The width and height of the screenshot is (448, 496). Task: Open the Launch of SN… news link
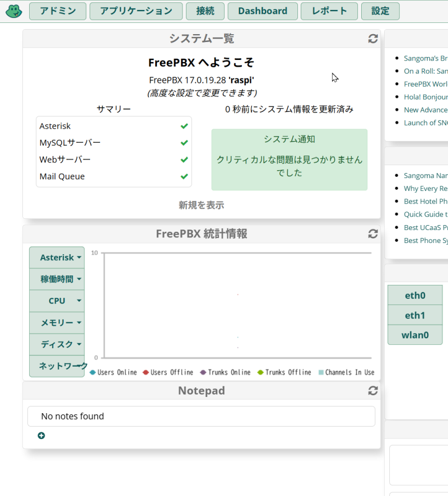click(x=426, y=123)
